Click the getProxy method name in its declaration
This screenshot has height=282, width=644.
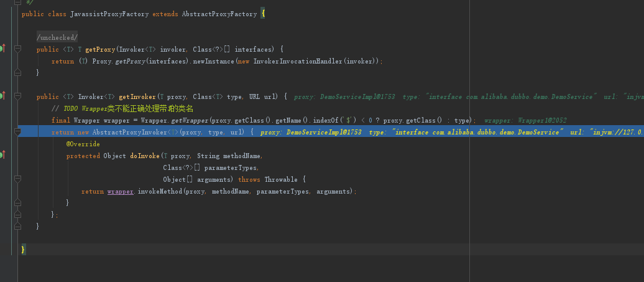pyautogui.click(x=101, y=49)
